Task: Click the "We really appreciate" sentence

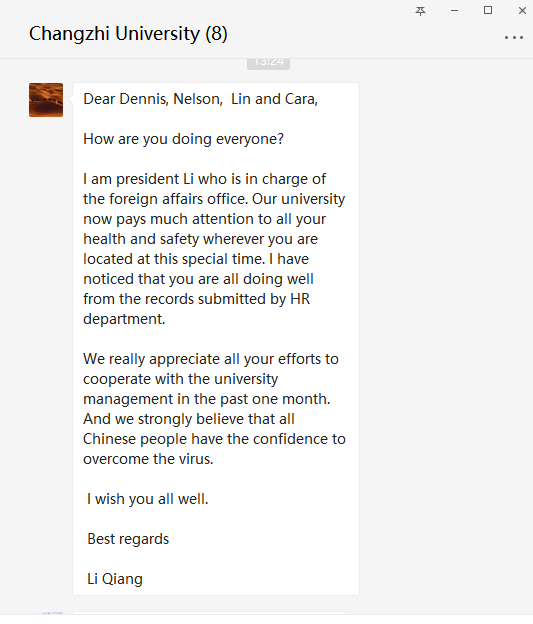Action: point(211,359)
